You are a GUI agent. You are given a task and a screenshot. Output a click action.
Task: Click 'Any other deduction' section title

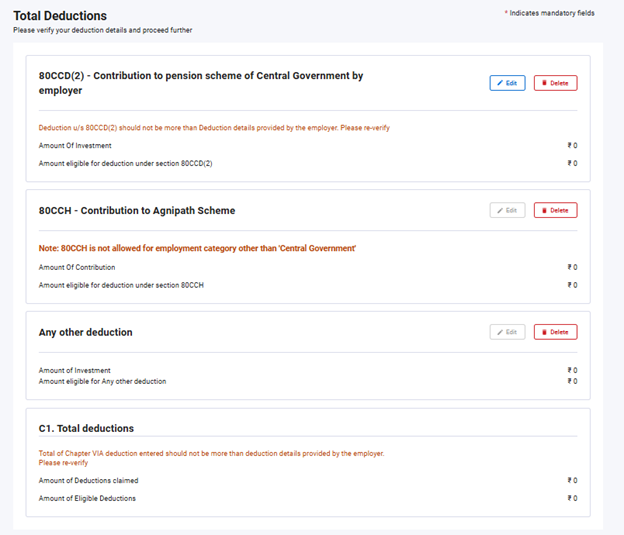(x=86, y=332)
